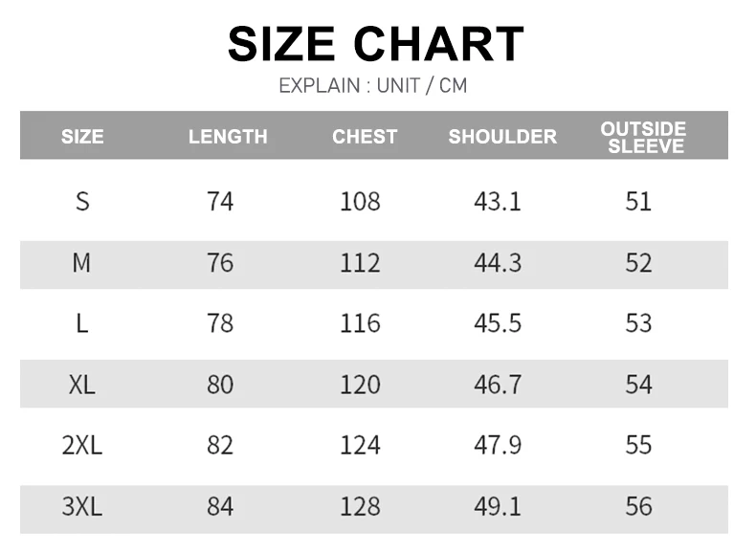Click the SIZE CHART title
Image resolution: width=756 pixels, height=552 pixels.
click(x=375, y=44)
